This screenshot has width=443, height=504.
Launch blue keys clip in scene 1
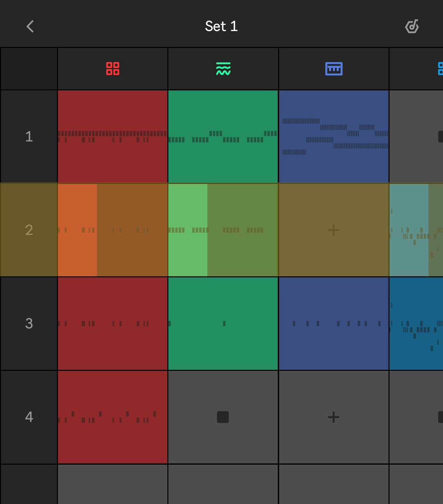[334, 137]
